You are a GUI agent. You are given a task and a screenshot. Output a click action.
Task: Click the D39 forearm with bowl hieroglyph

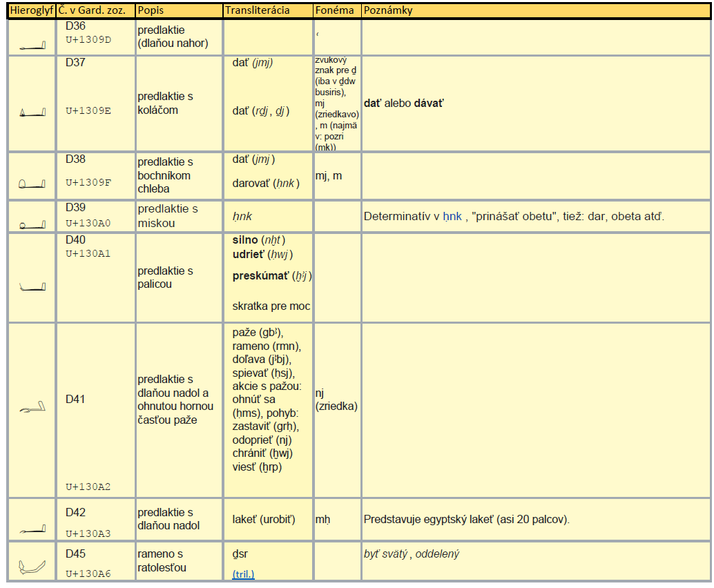point(32,224)
